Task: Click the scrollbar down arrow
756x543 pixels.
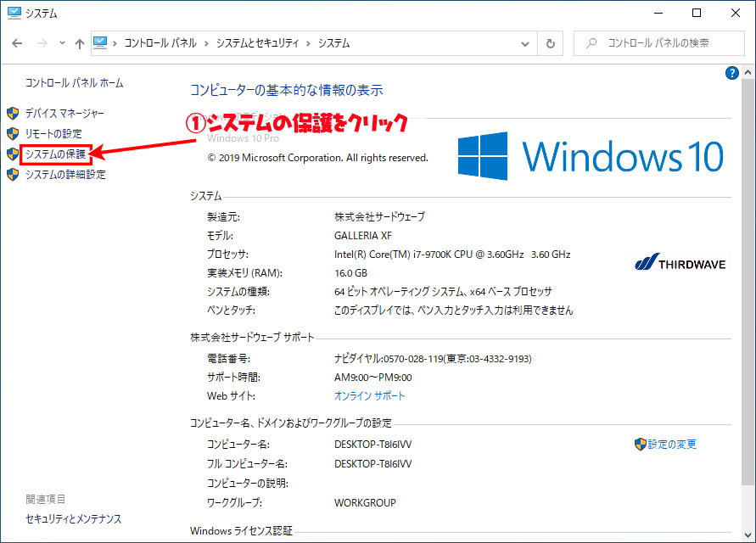Action: (x=748, y=535)
